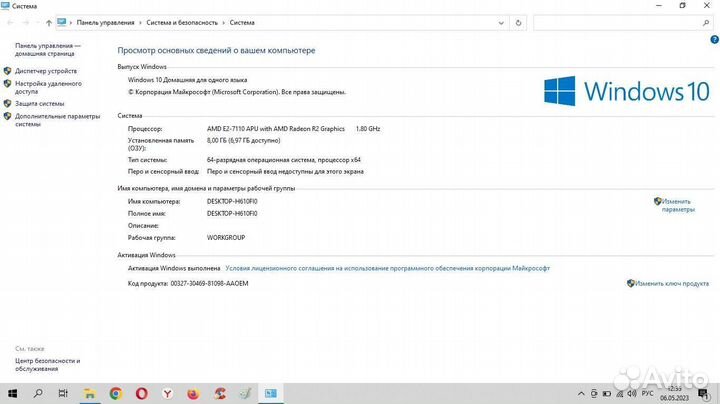Open the network tray icon

click(619, 394)
